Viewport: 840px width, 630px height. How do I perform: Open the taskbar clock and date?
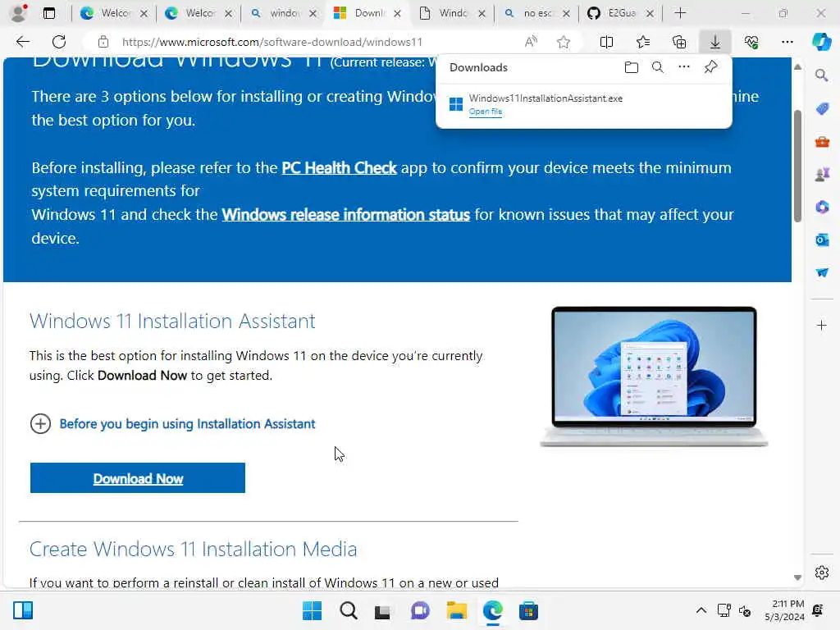[x=785, y=610]
